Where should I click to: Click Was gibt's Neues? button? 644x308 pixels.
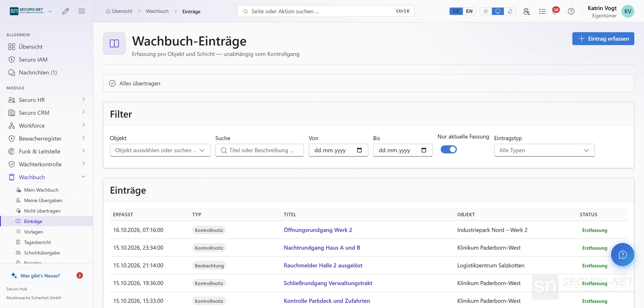point(46,275)
